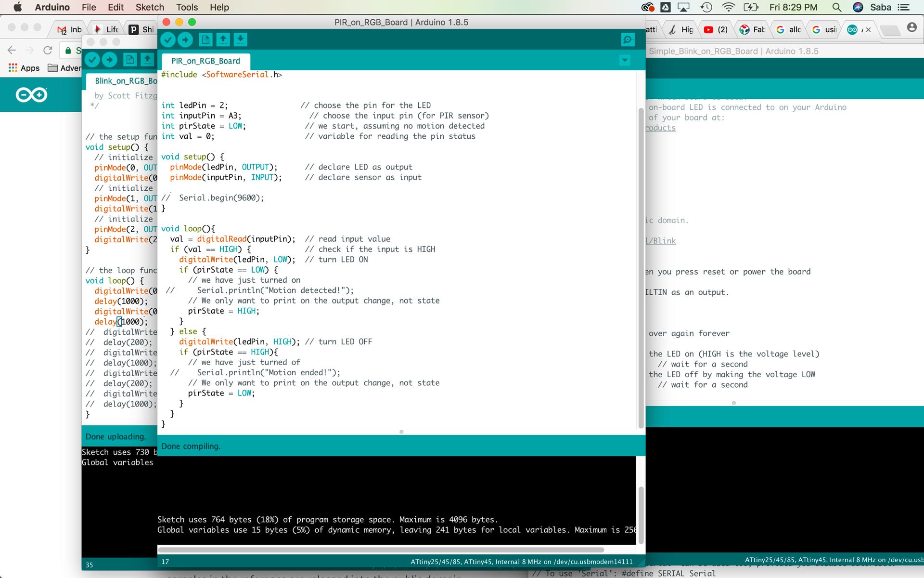Open the Apple menu
The image size is (924, 578).
tap(17, 7)
